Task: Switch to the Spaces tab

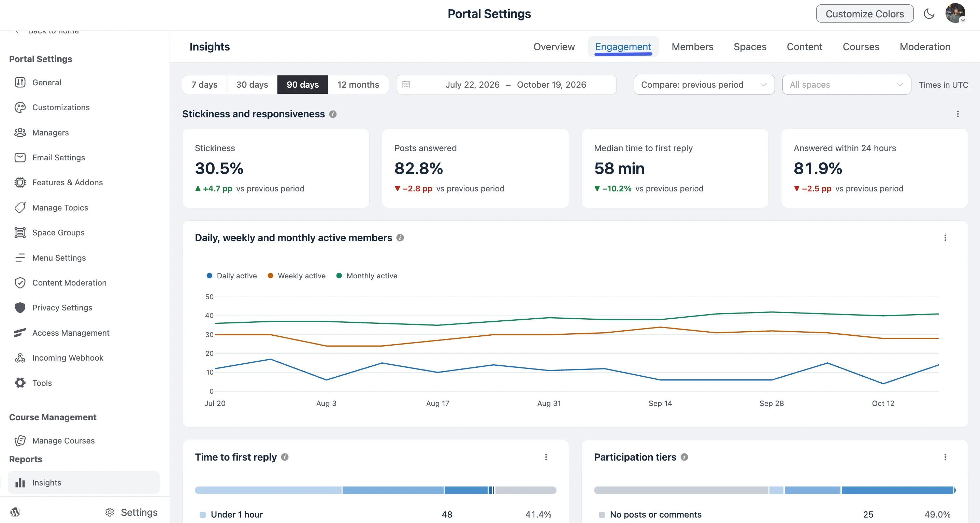Action: 750,47
